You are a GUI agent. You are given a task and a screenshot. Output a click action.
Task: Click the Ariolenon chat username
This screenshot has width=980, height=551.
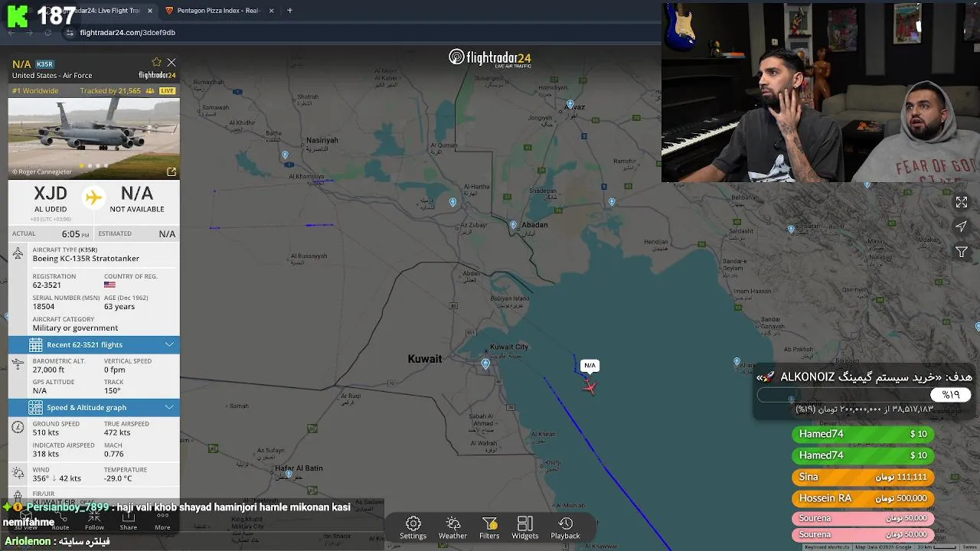[27, 541]
